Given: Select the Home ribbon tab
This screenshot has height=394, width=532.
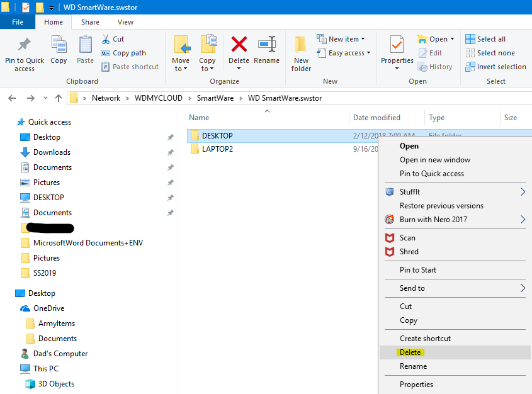Looking at the screenshot, I should coord(54,22).
